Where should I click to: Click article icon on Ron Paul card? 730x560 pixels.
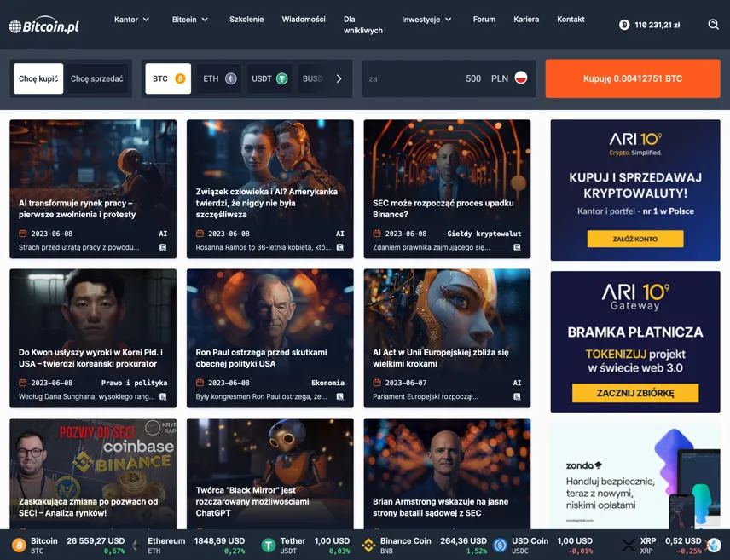click(x=340, y=396)
